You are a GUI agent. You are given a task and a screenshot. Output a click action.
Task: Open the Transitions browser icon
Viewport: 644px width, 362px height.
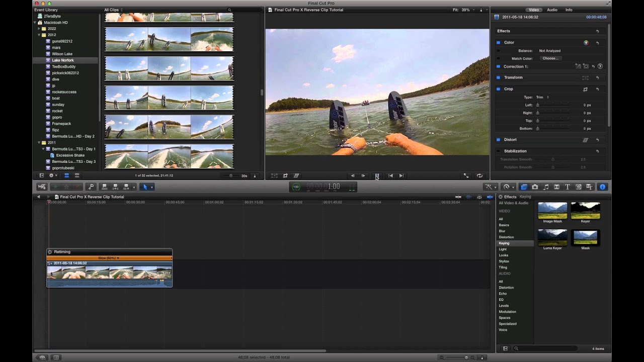(556, 187)
